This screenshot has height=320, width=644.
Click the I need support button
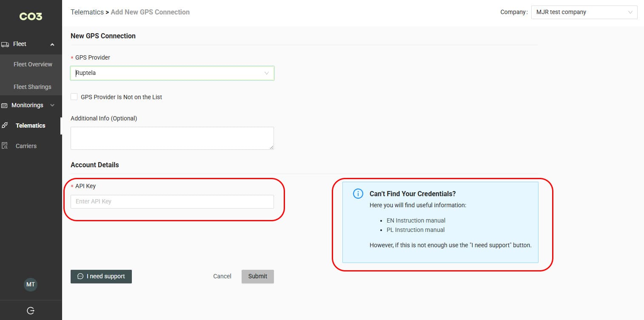tap(101, 276)
